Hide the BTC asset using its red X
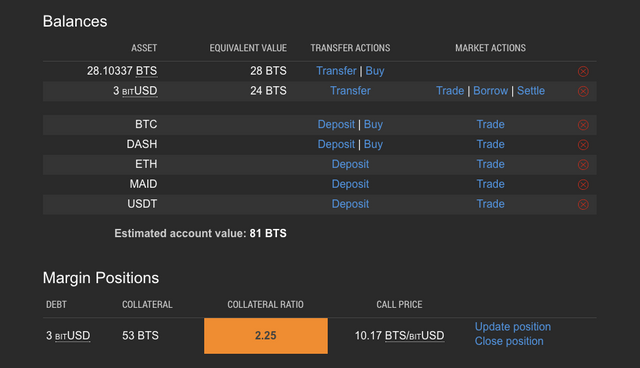The height and width of the screenshot is (368, 640). coord(583,125)
